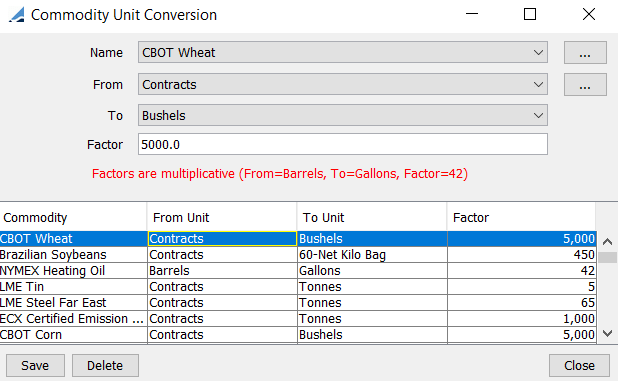Click the Close button at bottom right
This screenshot has height=381, width=618.
point(579,365)
